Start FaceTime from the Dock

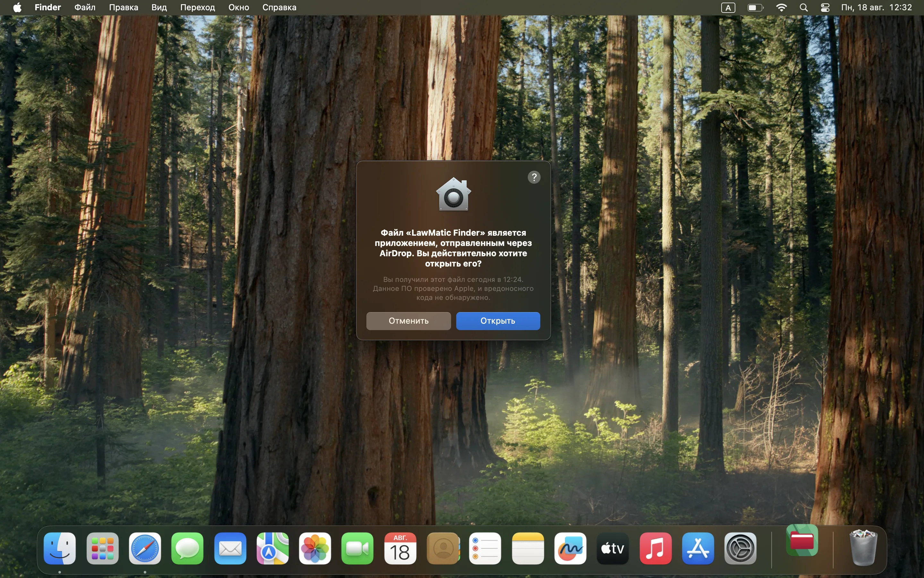[x=358, y=548]
